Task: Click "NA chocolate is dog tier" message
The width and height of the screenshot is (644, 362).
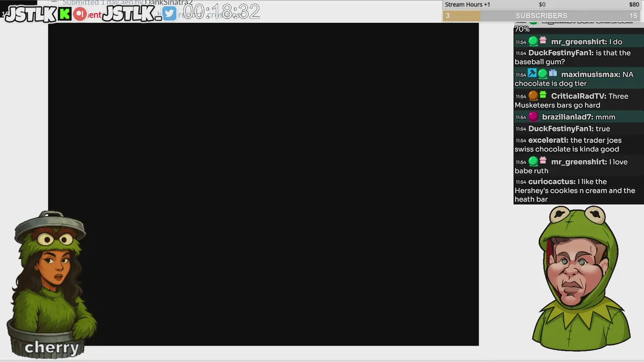Action: pyautogui.click(x=574, y=79)
